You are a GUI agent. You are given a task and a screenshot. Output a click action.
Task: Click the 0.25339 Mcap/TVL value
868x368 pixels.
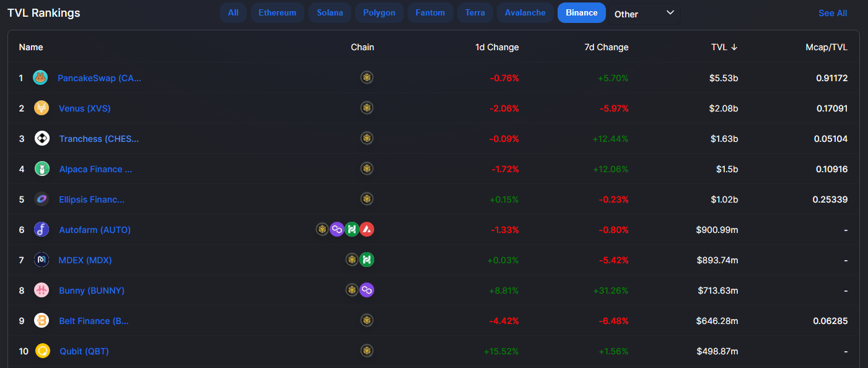click(830, 199)
